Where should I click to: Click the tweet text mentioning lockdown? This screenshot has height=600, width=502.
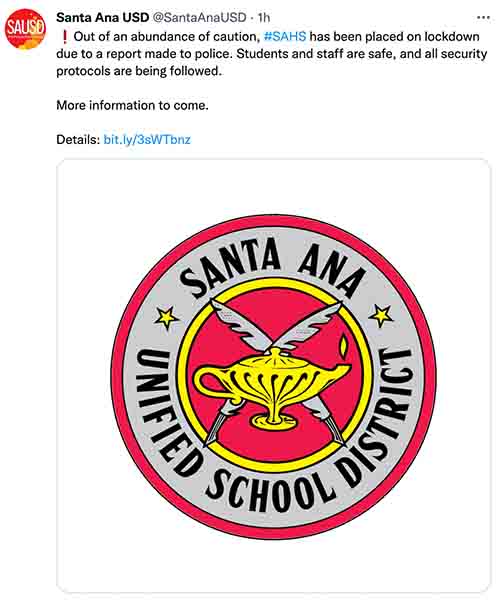pyautogui.click(x=272, y=54)
